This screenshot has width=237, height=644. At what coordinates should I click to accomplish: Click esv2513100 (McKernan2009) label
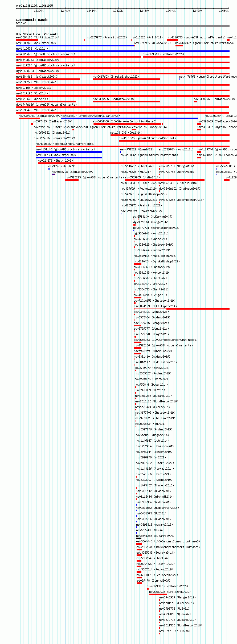[153, 217]
